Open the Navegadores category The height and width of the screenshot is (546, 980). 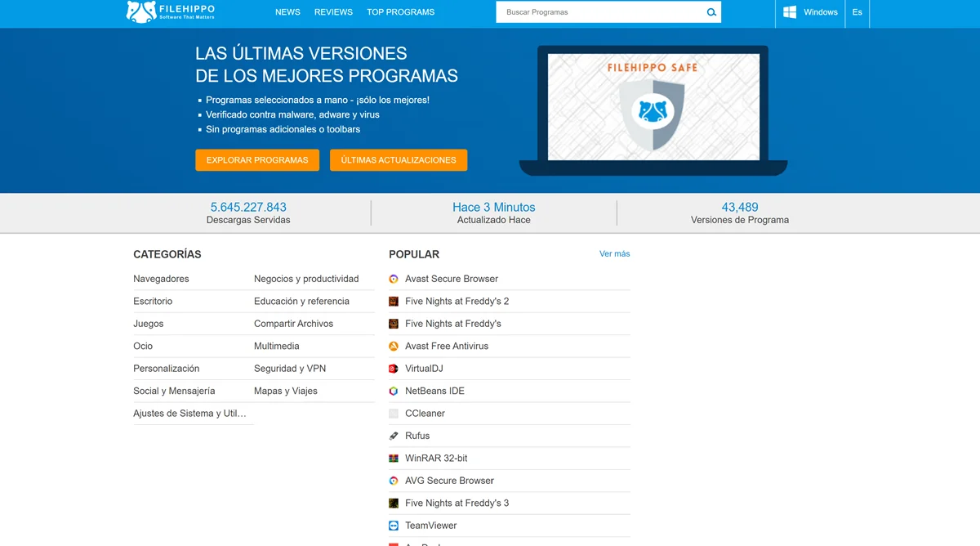[161, 279]
